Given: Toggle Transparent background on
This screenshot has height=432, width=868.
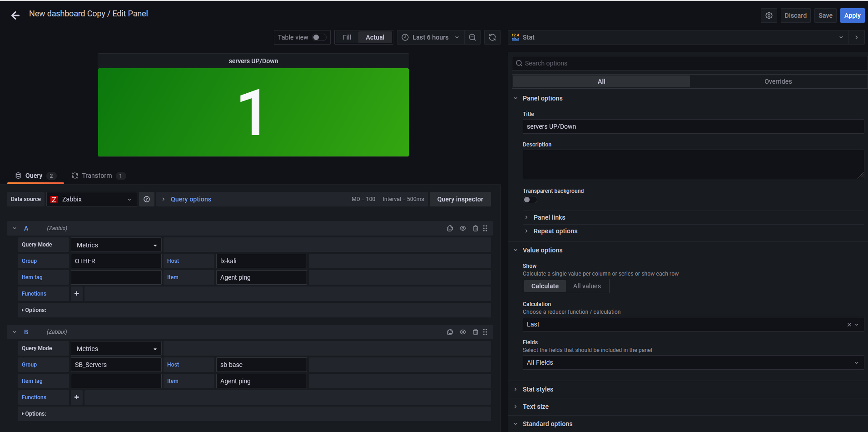Looking at the screenshot, I should click(530, 200).
